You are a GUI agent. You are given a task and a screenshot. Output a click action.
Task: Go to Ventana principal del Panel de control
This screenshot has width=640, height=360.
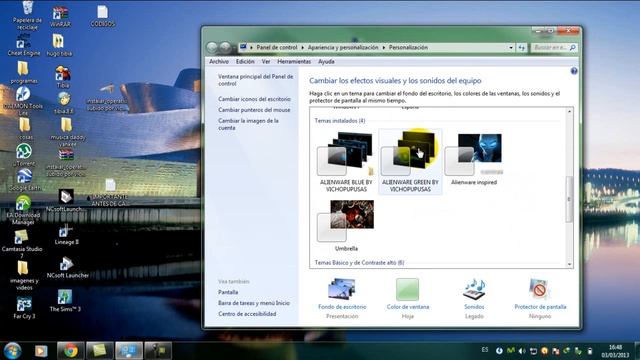[256, 80]
